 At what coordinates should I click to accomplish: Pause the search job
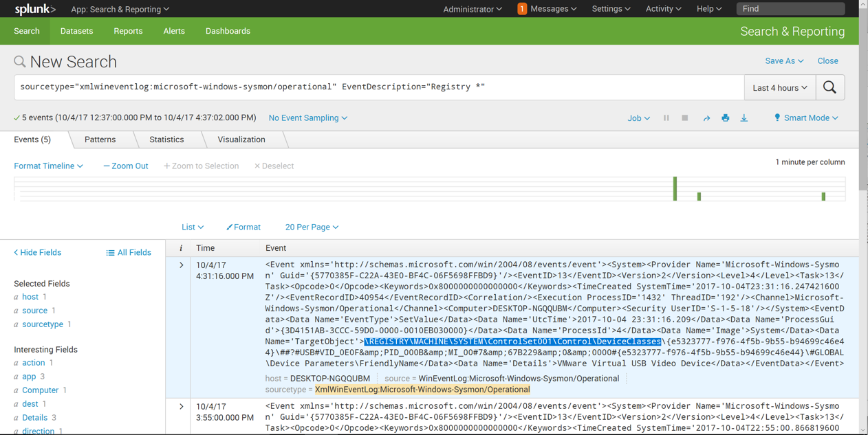tap(666, 118)
